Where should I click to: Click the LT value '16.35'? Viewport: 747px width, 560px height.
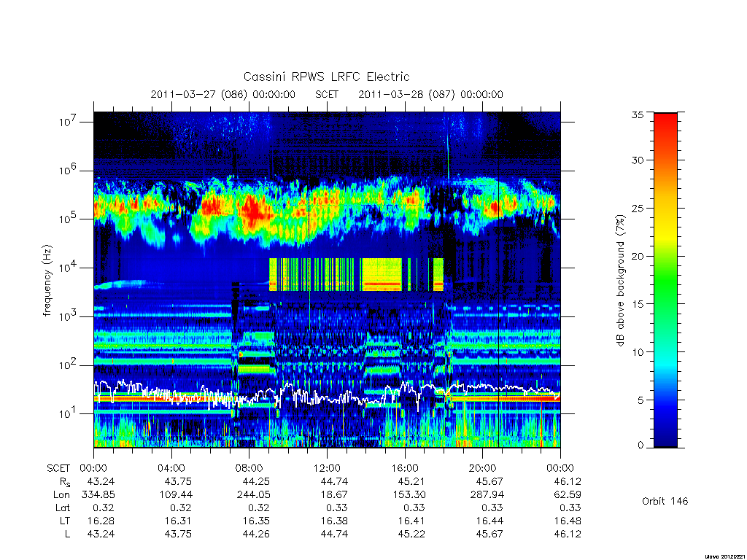pos(256,521)
